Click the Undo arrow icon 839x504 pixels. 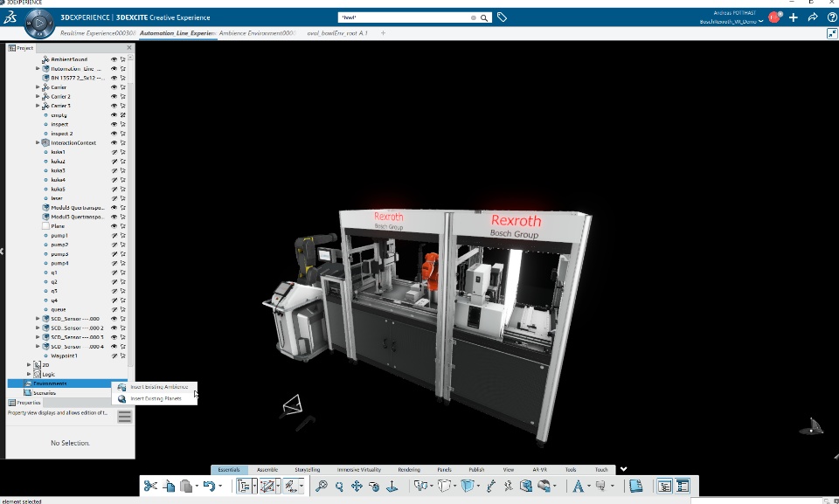tap(209, 486)
